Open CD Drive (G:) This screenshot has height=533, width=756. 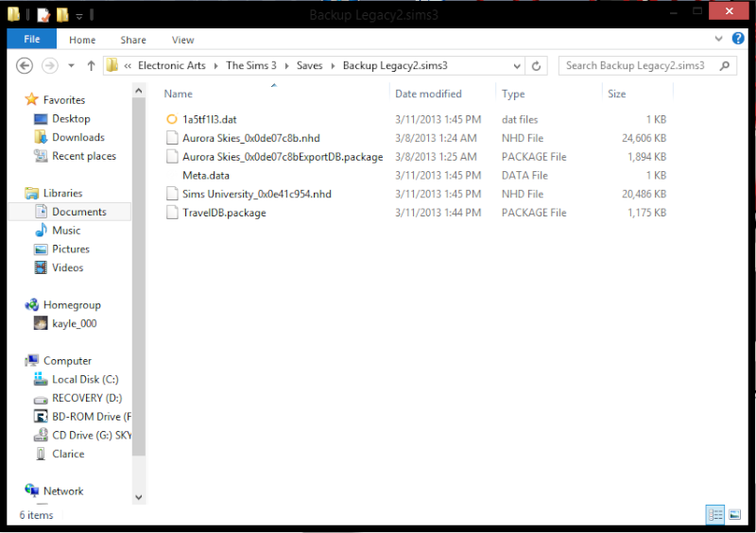91,436
